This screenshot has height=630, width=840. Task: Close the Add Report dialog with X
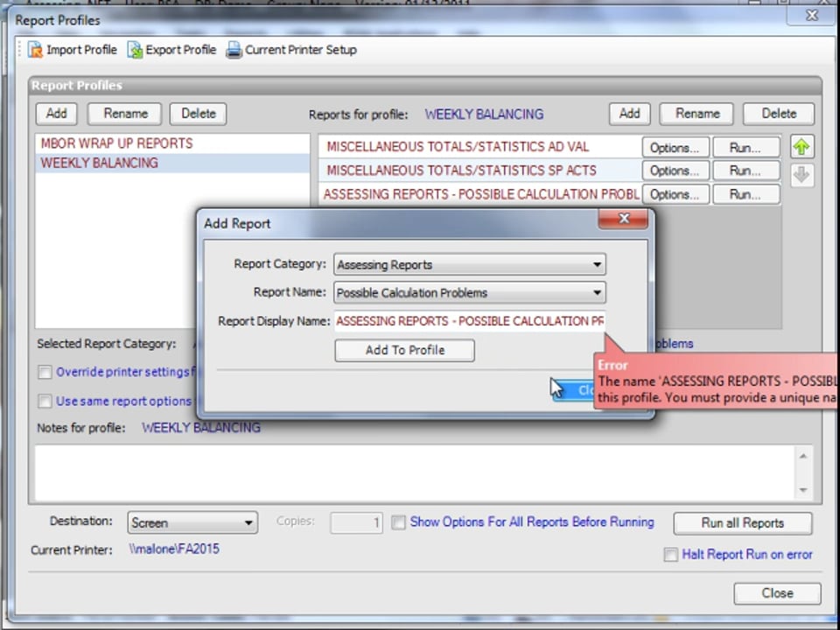pos(623,219)
